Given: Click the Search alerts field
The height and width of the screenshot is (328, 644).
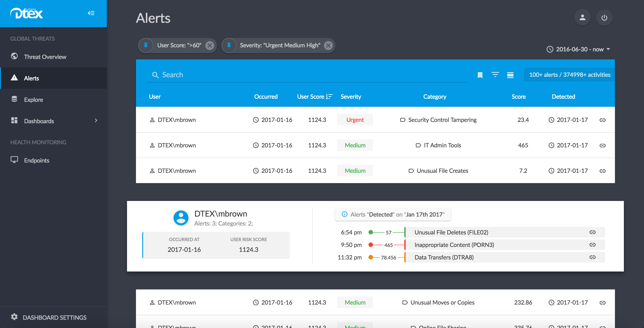Looking at the screenshot, I should pyautogui.click(x=307, y=75).
